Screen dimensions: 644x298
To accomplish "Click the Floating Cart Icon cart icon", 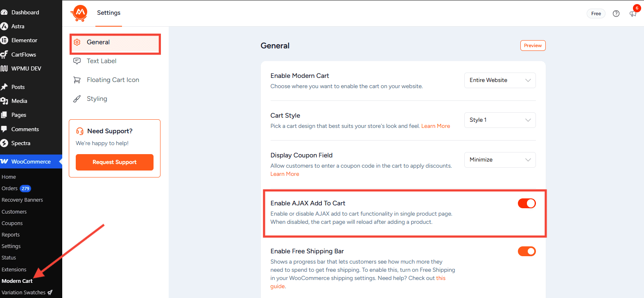I will pyautogui.click(x=77, y=80).
